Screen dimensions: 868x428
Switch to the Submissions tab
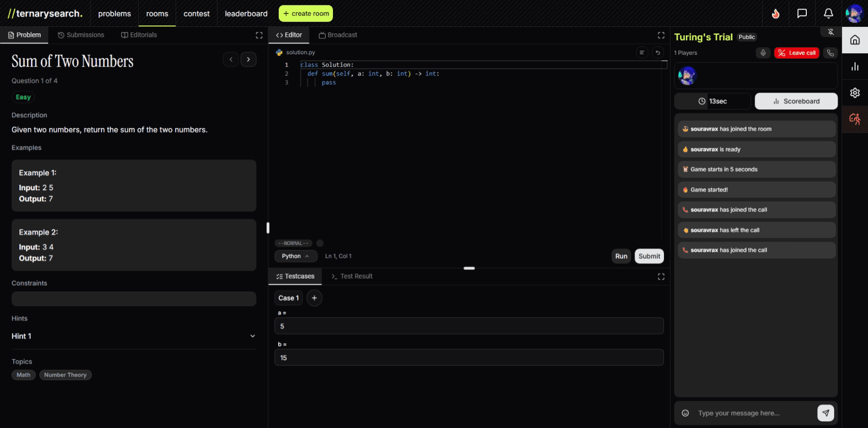[81, 35]
